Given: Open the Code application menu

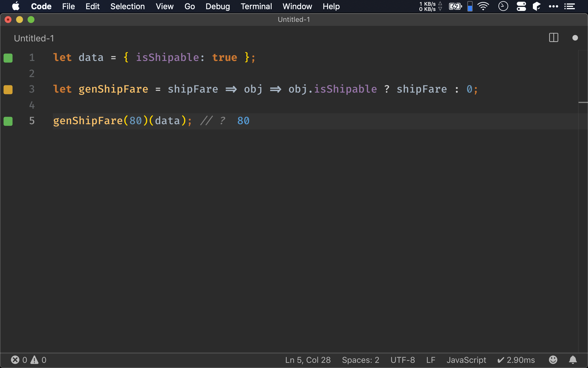Looking at the screenshot, I should point(41,6).
